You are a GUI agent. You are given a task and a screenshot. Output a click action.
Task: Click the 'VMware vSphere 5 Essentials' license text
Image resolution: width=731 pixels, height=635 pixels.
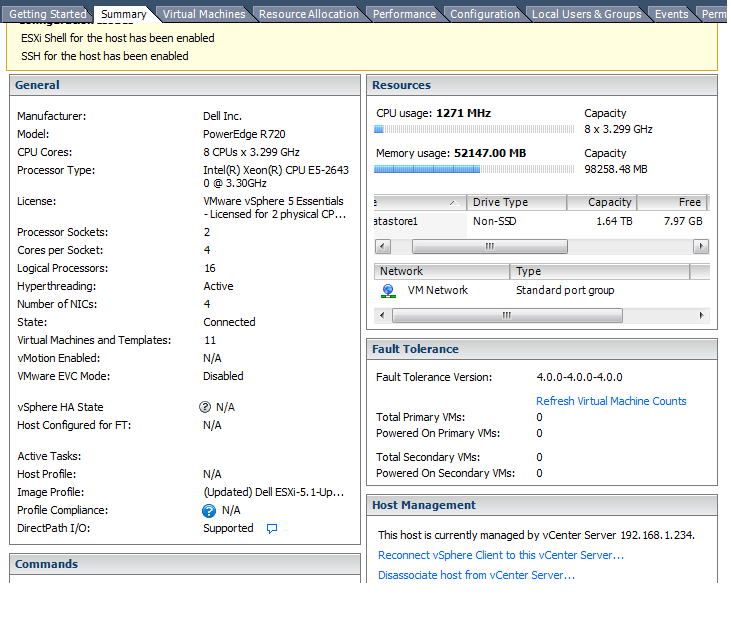(273, 201)
